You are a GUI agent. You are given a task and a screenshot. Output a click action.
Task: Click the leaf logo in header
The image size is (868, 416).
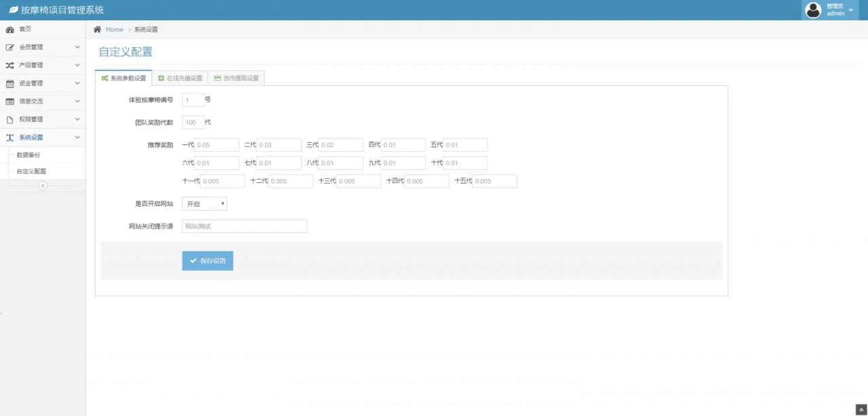13,10
